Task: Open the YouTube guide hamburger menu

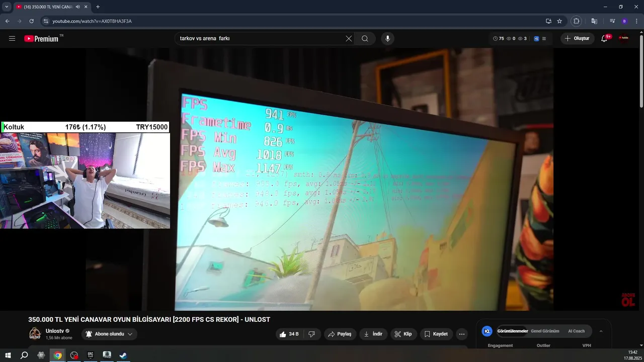Action: pyautogui.click(x=12, y=39)
